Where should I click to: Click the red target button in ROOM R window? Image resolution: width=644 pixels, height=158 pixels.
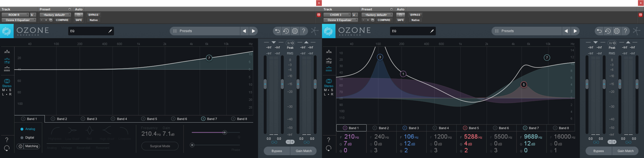tap(319, 15)
